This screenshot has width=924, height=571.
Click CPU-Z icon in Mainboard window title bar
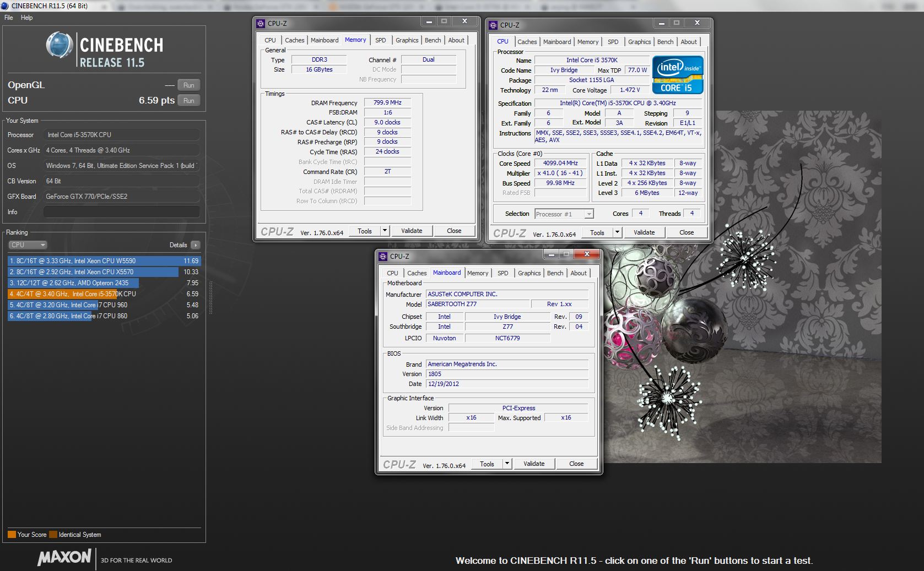pos(383,256)
